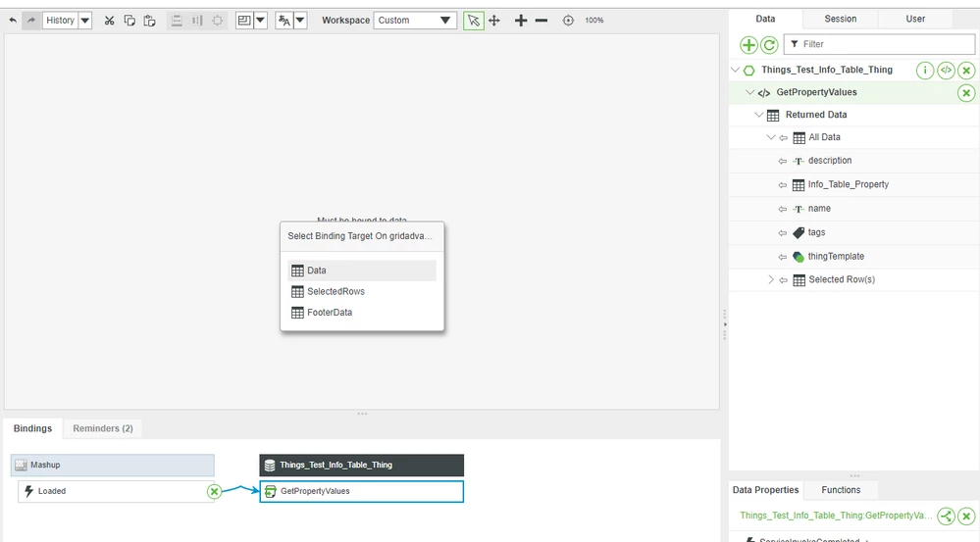The width and height of the screenshot is (980, 542).
Task: Click the copy icon in the toolbar
Action: pos(129,20)
